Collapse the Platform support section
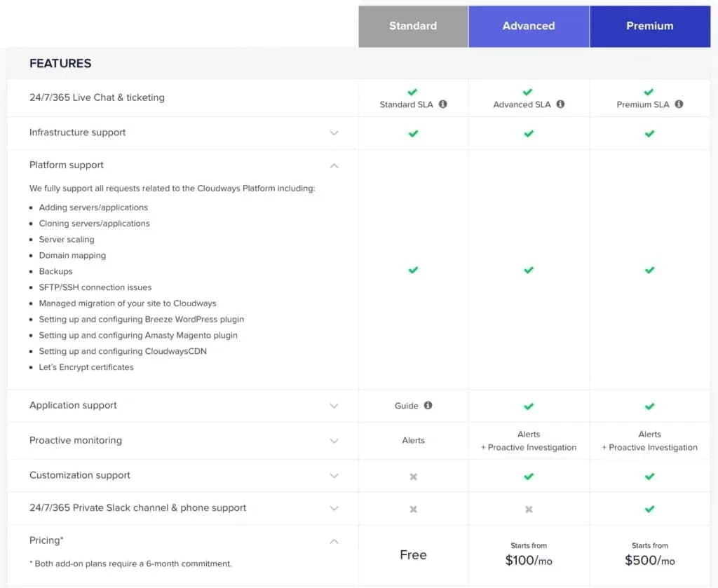The width and height of the screenshot is (718, 588). 334,165
